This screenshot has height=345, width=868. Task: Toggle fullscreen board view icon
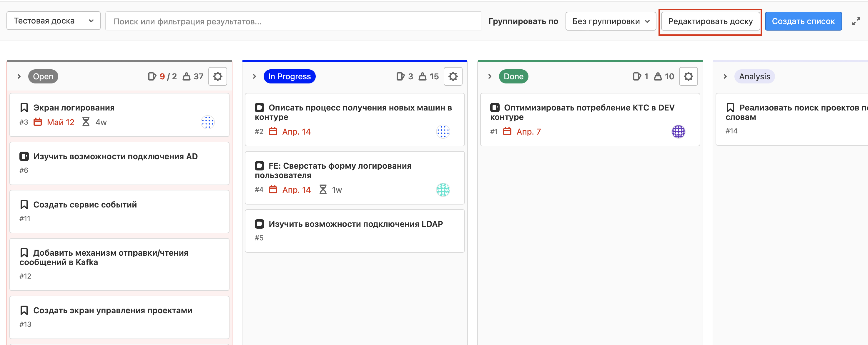[x=856, y=21]
